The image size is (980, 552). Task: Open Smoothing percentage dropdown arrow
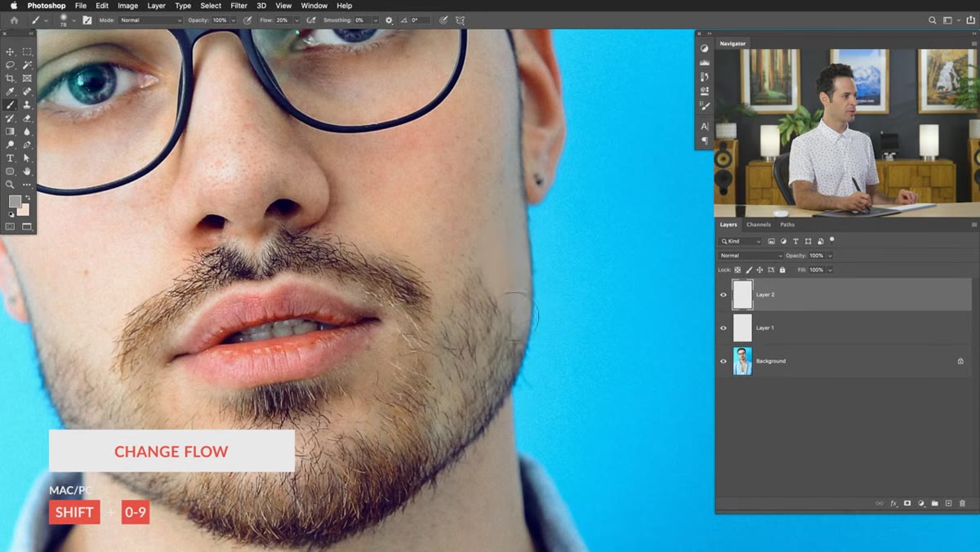tap(375, 20)
